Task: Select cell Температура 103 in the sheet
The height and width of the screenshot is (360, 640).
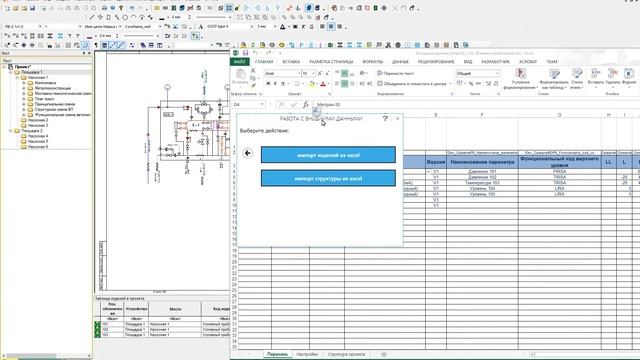Action: [x=482, y=183]
